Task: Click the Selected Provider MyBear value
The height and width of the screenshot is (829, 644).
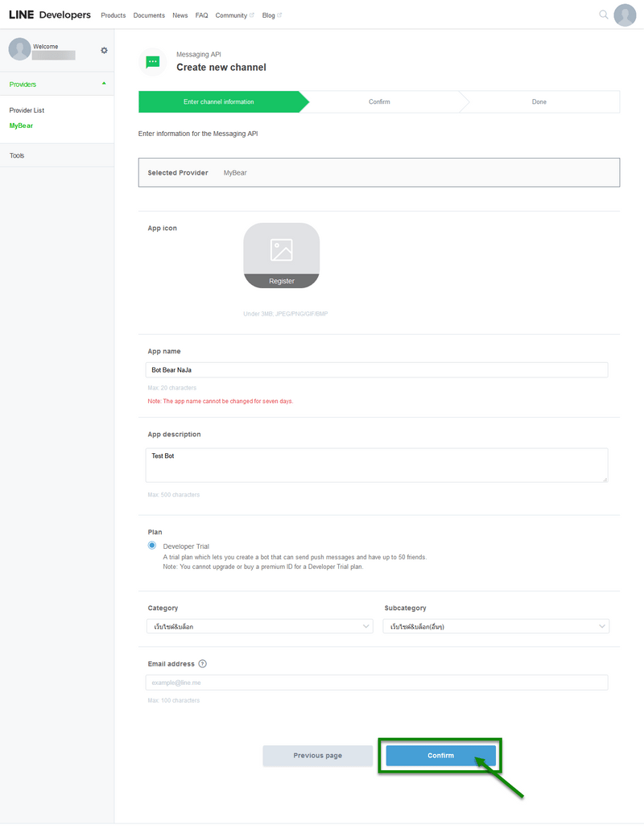Action: pos(235,173)
